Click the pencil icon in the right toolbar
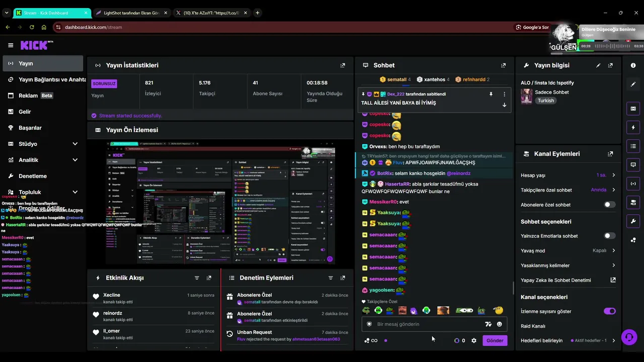Screen dimensions: 644x362 (633, 84)
